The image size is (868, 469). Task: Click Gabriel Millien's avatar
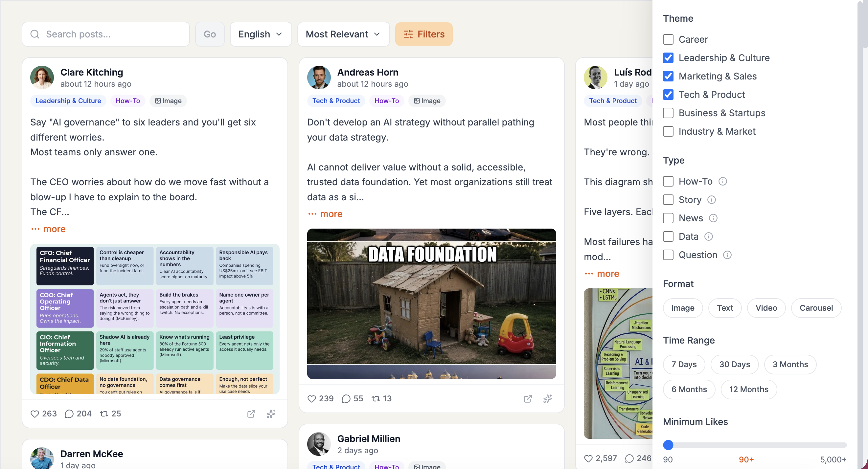[319, 444]
